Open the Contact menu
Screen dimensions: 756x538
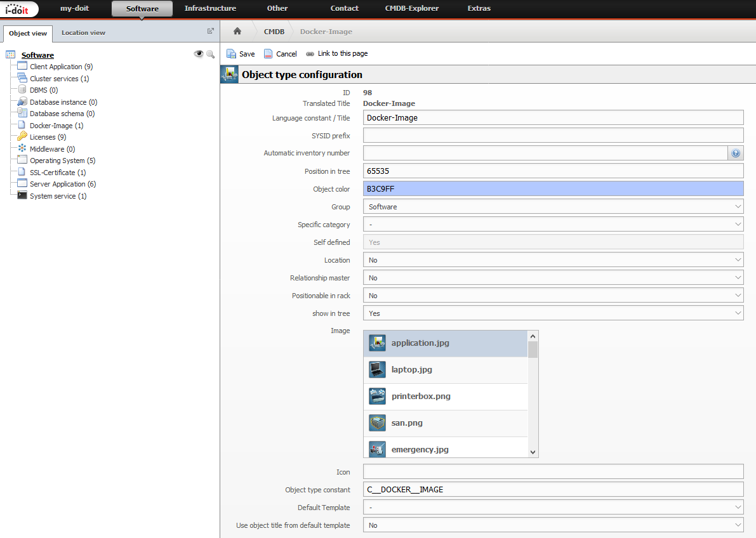point(344,8)
